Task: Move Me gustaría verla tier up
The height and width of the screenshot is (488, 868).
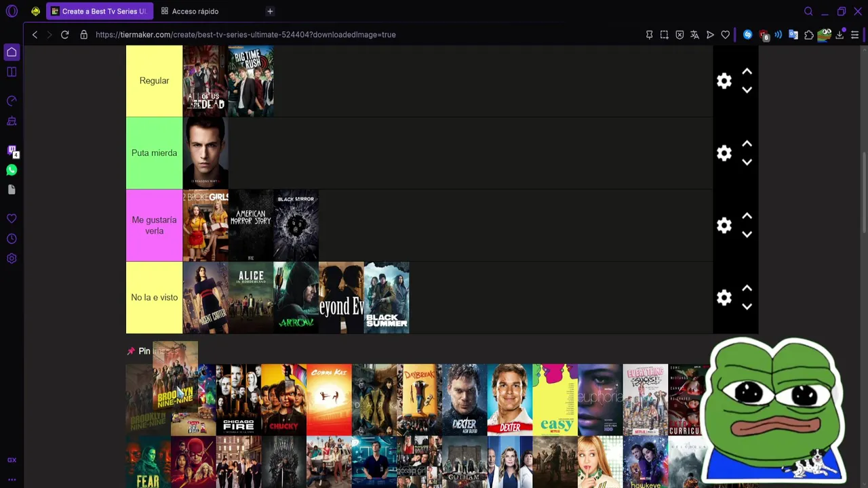Action: coord(747,216)
